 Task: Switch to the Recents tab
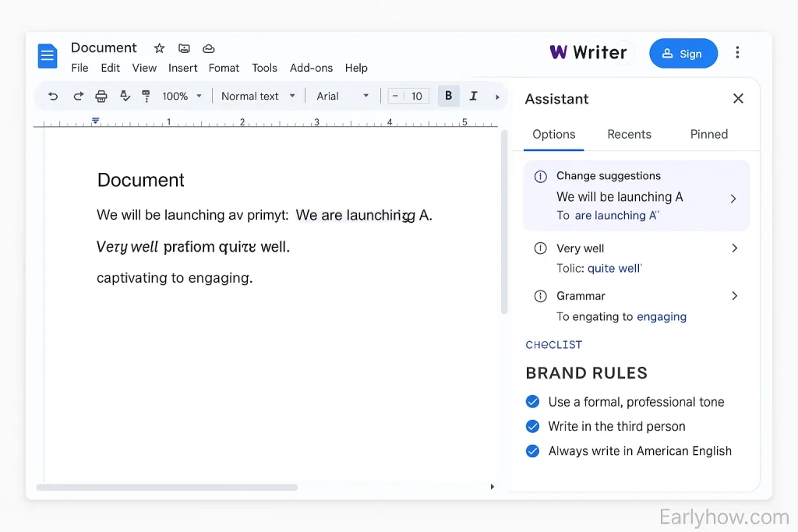pyautogui.click(x=629, y=134)
